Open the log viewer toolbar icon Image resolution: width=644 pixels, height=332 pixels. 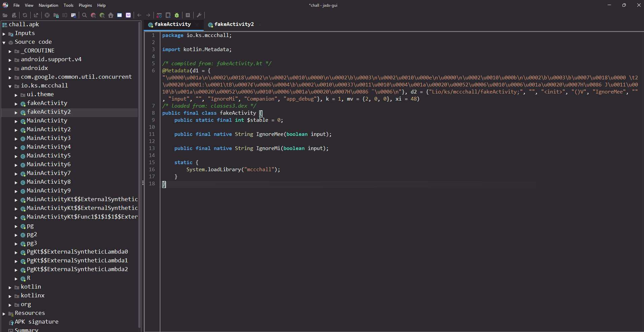(188, 15)
